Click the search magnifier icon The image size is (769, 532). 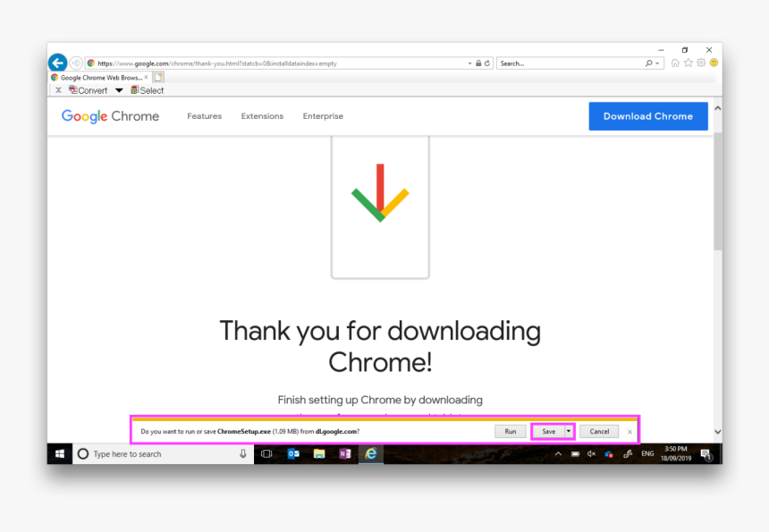pyautogui.click(x=649, y=63)
